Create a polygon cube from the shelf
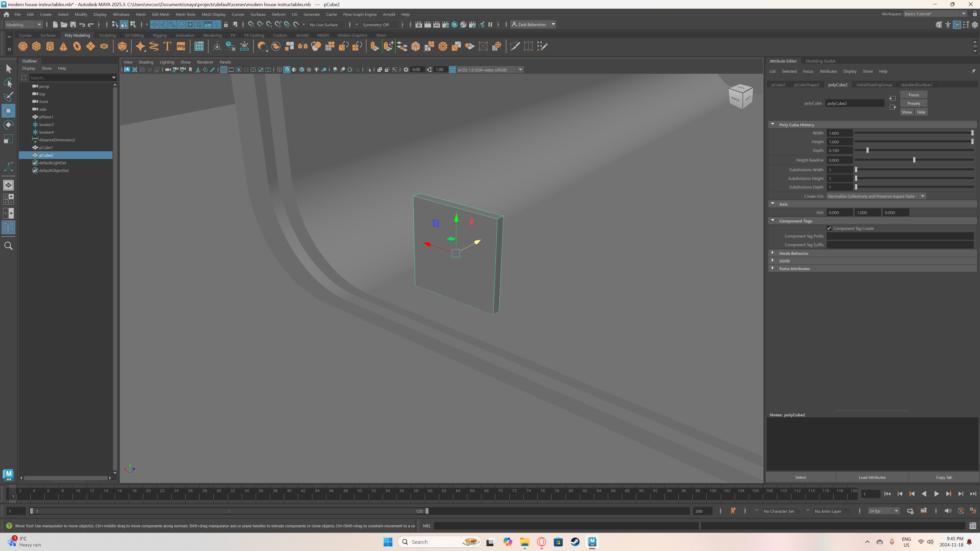 click(x=36, y=46)
